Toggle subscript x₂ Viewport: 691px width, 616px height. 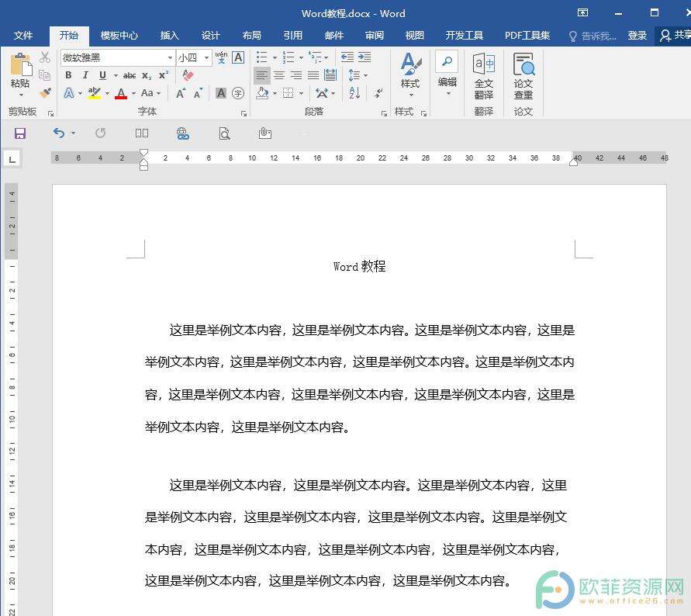(x=147, y=75)
